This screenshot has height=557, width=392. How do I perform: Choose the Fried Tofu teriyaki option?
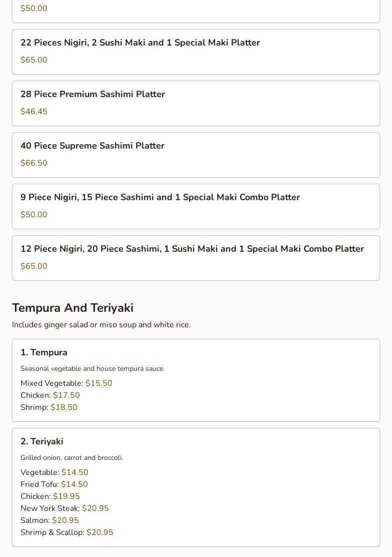tap(54, 484)
